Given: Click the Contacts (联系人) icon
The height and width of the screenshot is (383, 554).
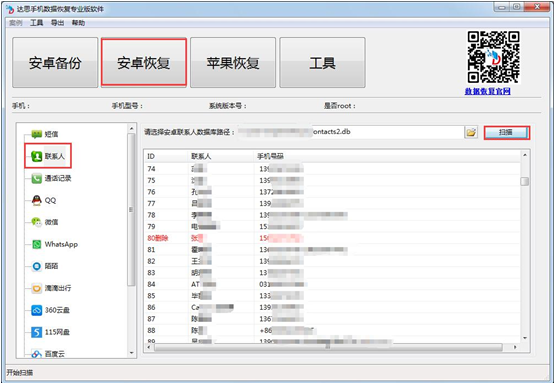Looking at the screenshot, I should click(x=36, y=156).
